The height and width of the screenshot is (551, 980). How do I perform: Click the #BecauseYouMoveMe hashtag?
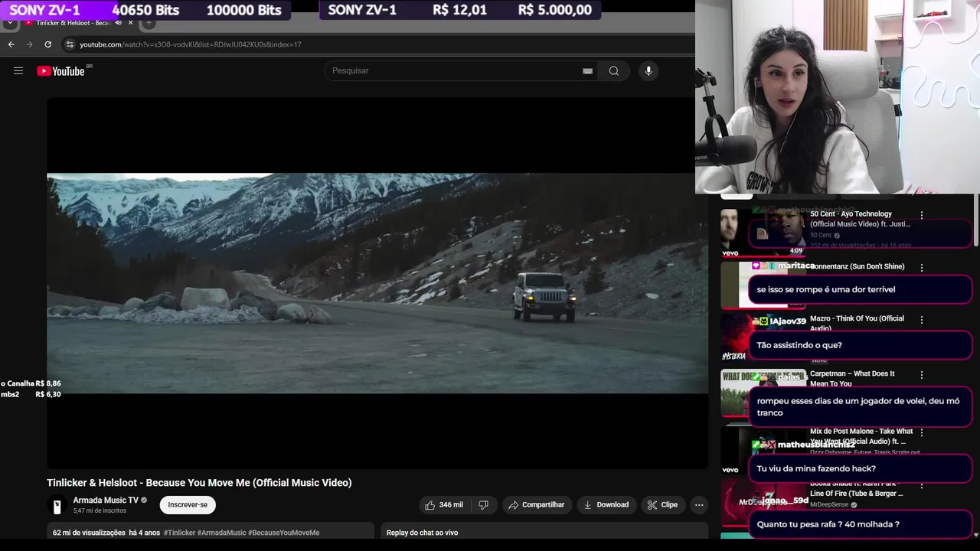point(283,533)
